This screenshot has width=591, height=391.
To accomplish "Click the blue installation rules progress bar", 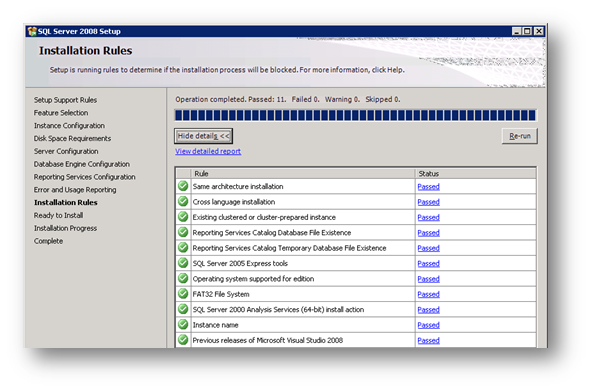I will coord(355,115).
